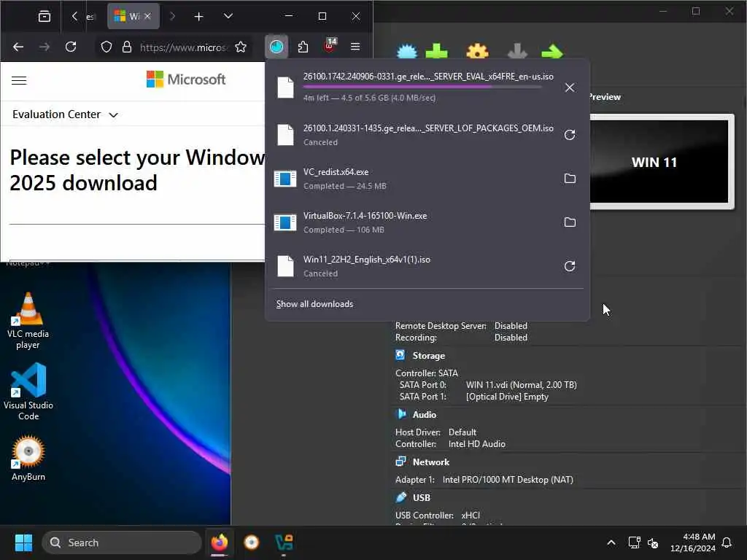
Task: Show hidden system tray icons
Action: [611, 542]
